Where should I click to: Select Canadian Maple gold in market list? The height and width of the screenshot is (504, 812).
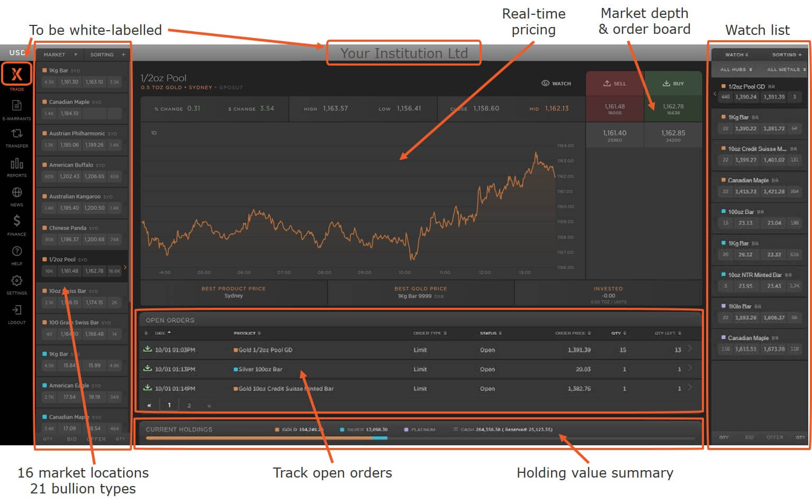coord(82,108)
